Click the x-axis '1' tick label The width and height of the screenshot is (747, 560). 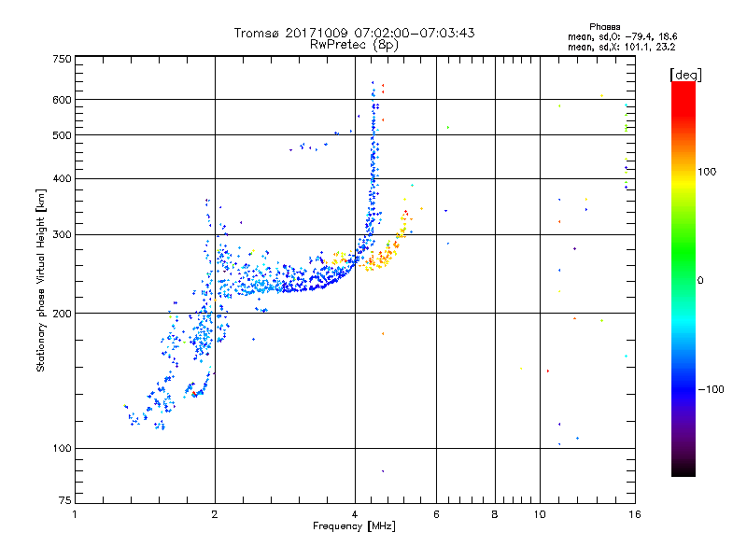[x=75, y=514]
